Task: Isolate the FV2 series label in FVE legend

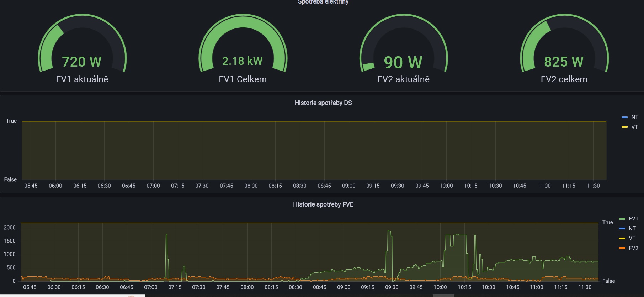Action: pos(633,248)
